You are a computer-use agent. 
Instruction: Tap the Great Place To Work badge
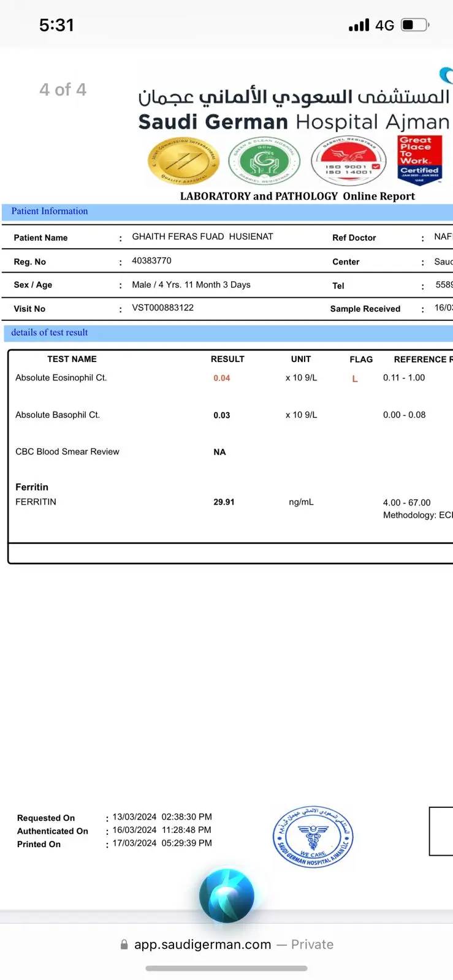(x=419, y=159)
